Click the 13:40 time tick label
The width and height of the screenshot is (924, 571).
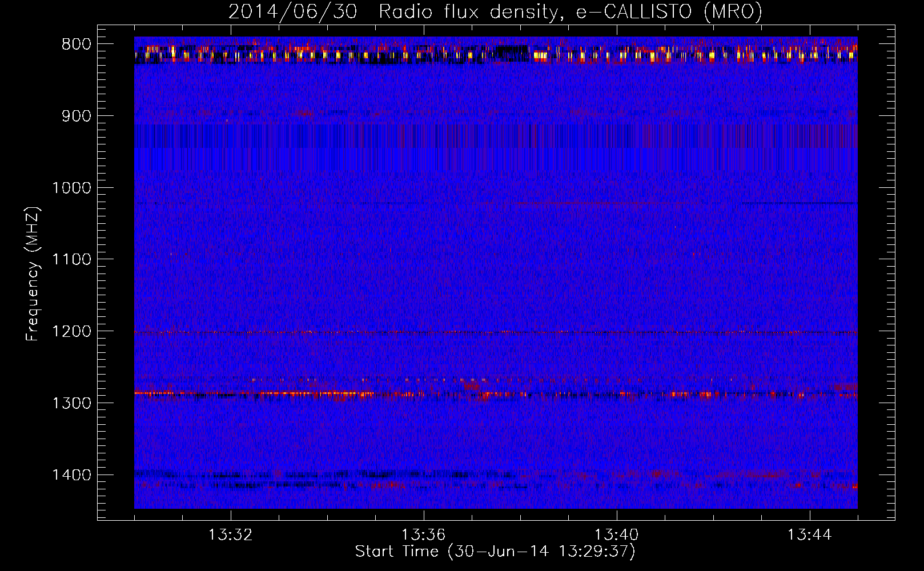616,535
